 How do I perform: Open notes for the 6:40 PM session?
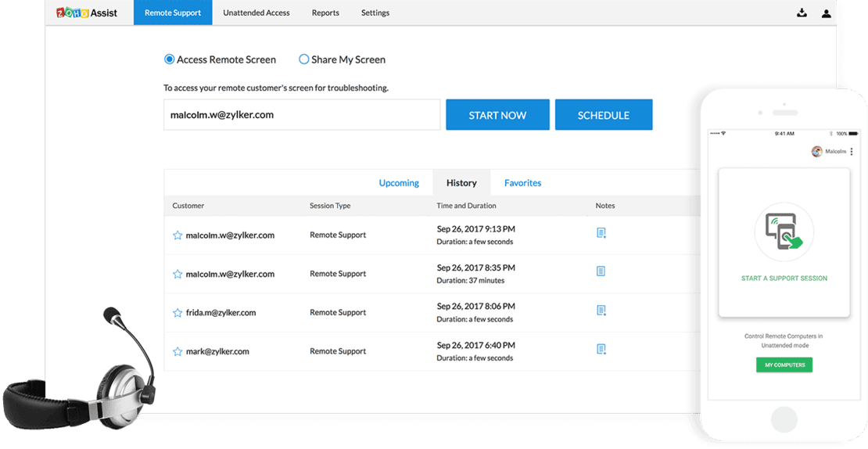601,350
